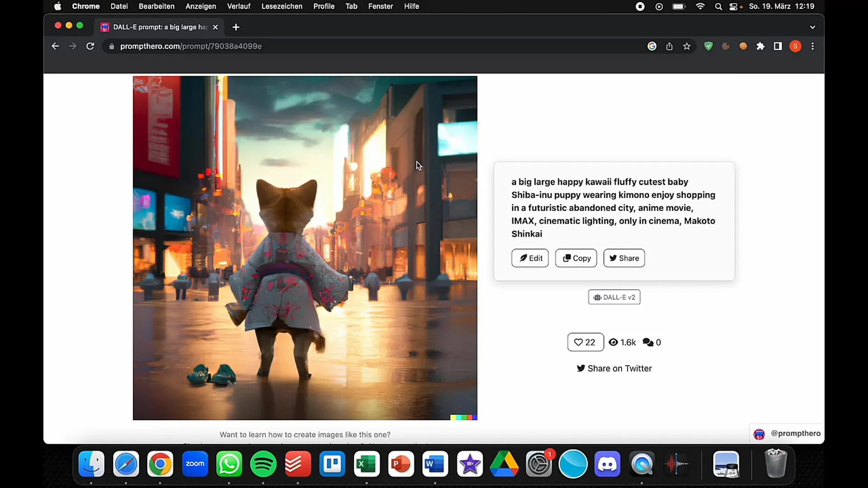Click the heart/like icon (22 likes)
The image size is (868, 488).
(578, 342)
